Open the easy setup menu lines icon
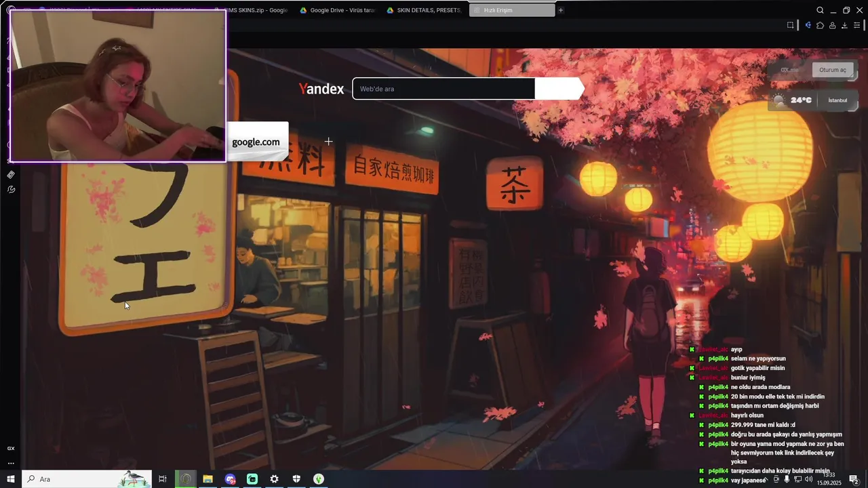The image size is (868, 488). [x=858, y=25]
